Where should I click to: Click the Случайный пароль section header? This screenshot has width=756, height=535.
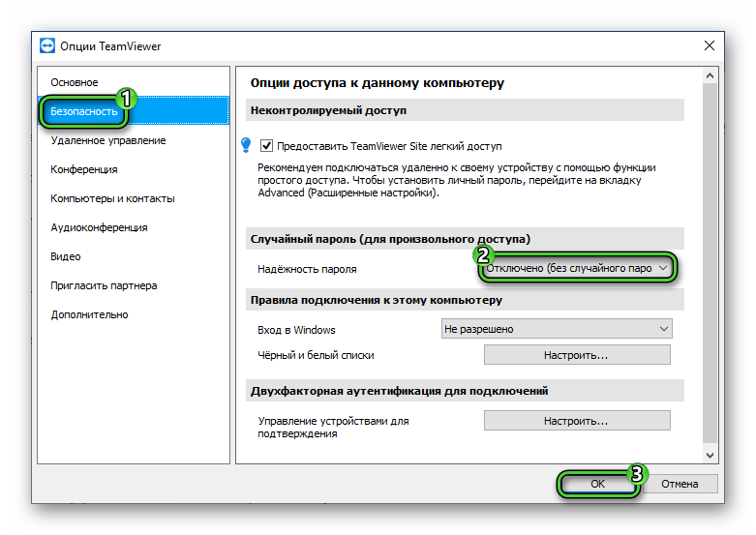pos(465,239)
